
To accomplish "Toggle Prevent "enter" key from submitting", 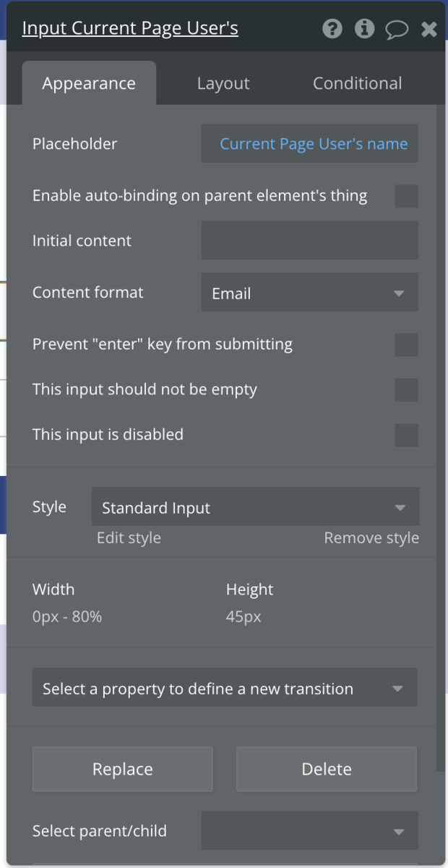I will [x=406, y=345].
